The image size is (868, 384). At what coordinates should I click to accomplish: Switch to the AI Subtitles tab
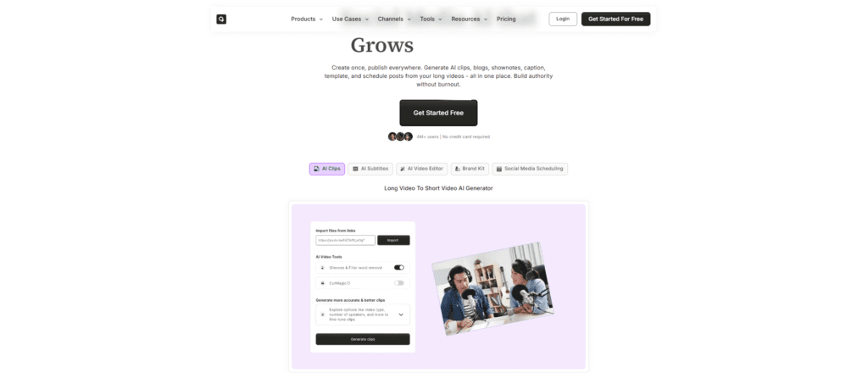370,169
